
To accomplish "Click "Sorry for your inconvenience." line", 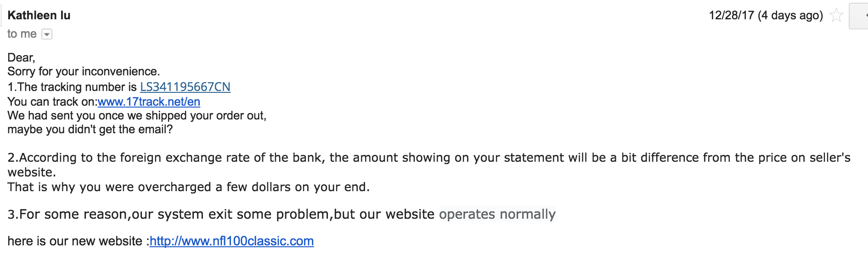I will (x=84, y=71).
